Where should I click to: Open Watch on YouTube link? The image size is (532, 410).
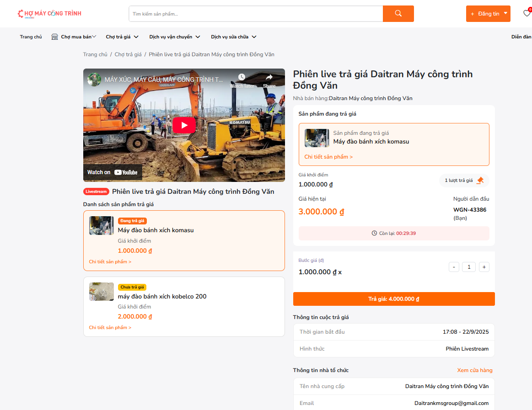[x=113, y=172]
